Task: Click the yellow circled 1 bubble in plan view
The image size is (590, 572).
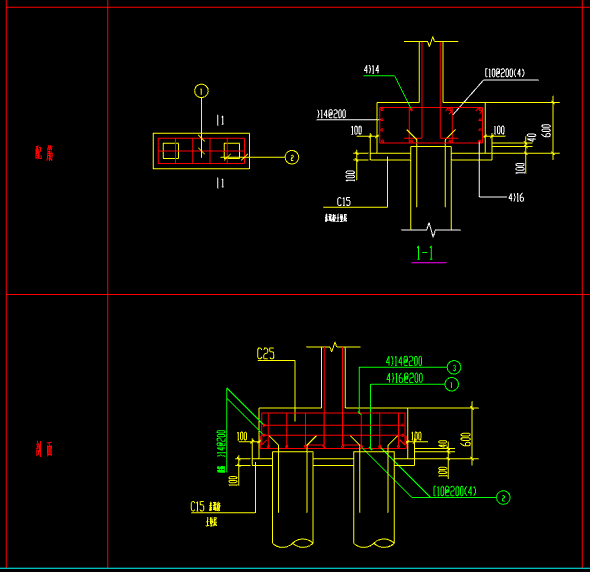Action: (201, 91)
